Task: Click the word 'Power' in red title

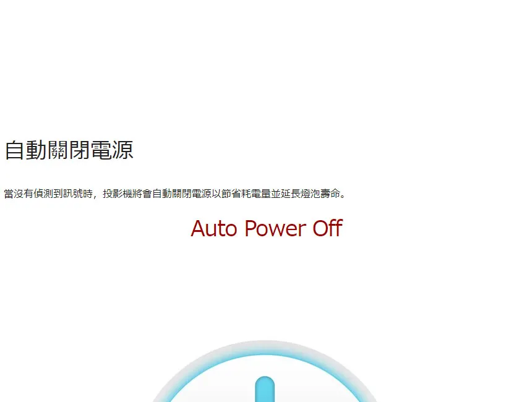Action: [275, 228]
